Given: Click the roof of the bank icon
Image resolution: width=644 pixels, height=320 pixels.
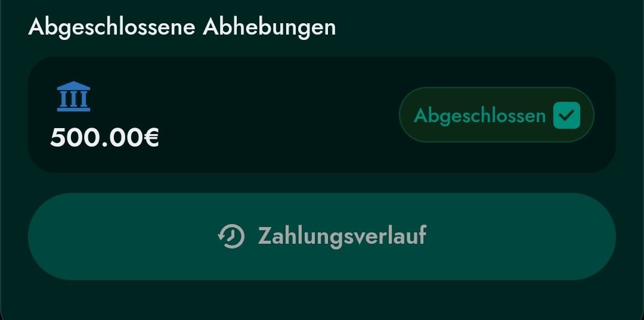Looking at the screenshot, I should (73, 86).
